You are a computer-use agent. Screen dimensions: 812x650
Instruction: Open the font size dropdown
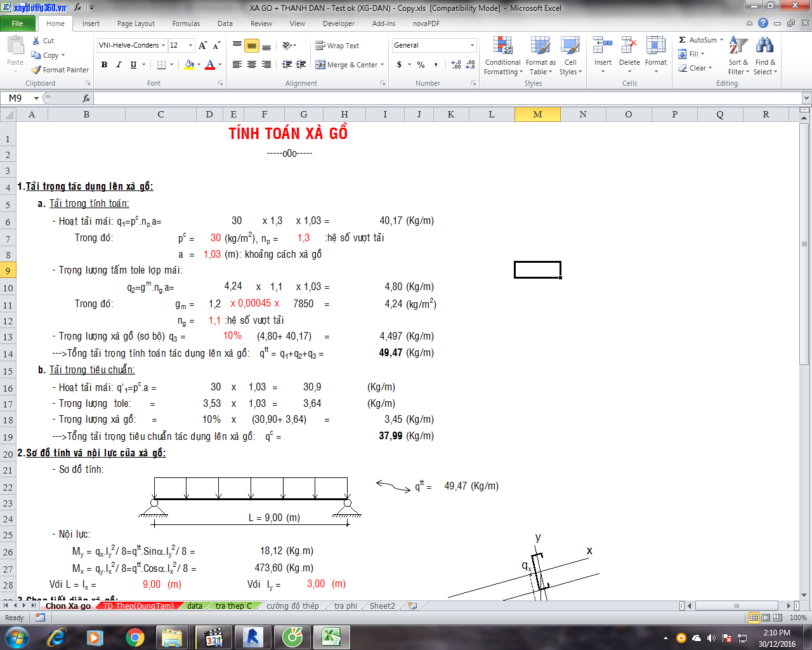click(190, 46)
